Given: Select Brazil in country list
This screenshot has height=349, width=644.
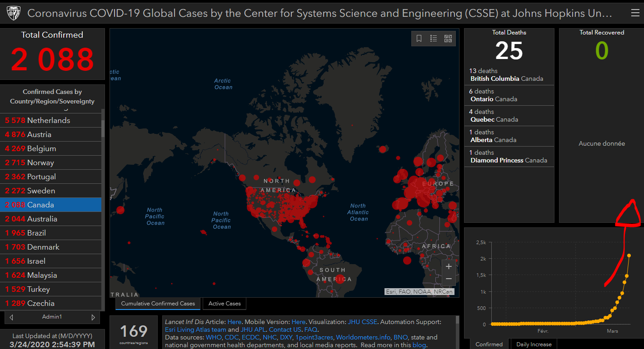Looking at the screenshot, I should [x=50, y=233].
